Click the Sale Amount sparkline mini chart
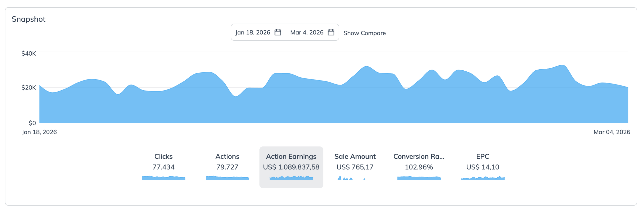Image resolution: width=644 pixels, height=212 pixels. pos(355,178)
